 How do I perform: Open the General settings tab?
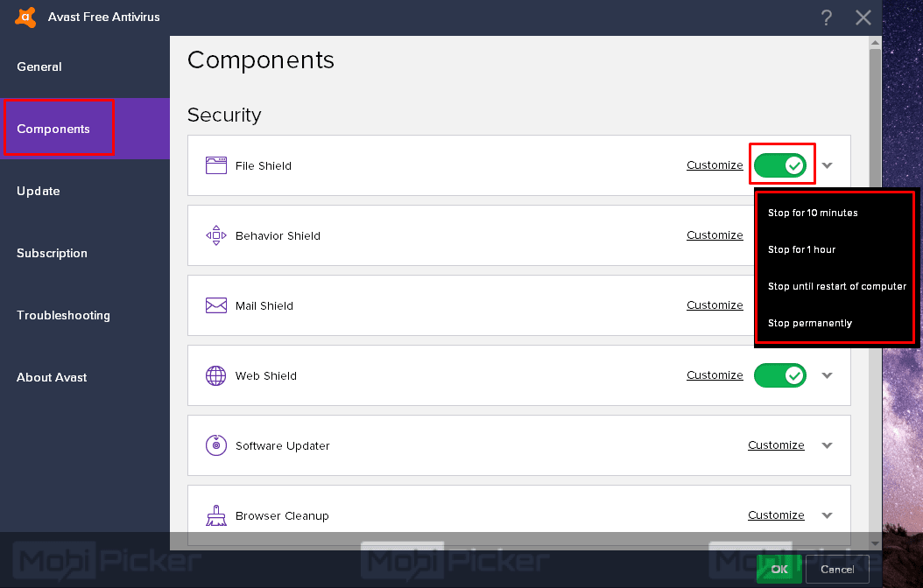tap(85, 66)
